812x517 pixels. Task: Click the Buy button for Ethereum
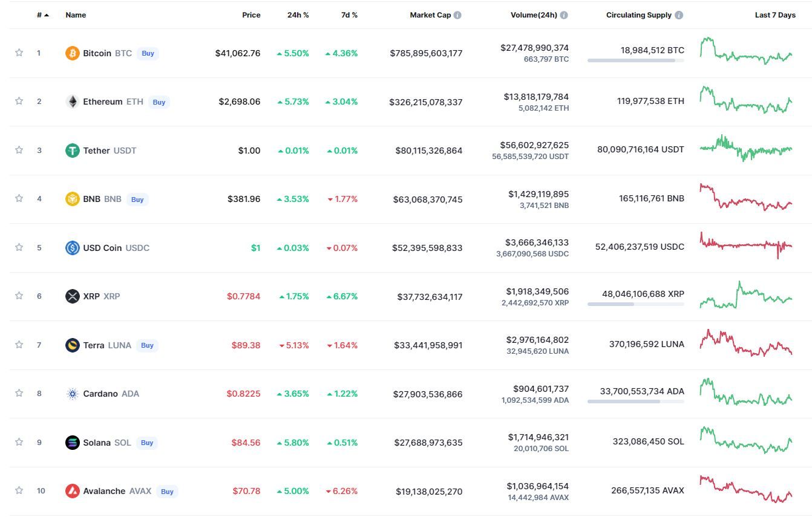click(x=159, y=102)
